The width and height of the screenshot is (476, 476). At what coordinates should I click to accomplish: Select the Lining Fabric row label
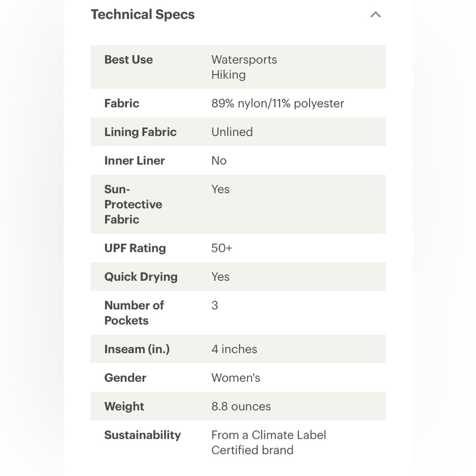140,132
